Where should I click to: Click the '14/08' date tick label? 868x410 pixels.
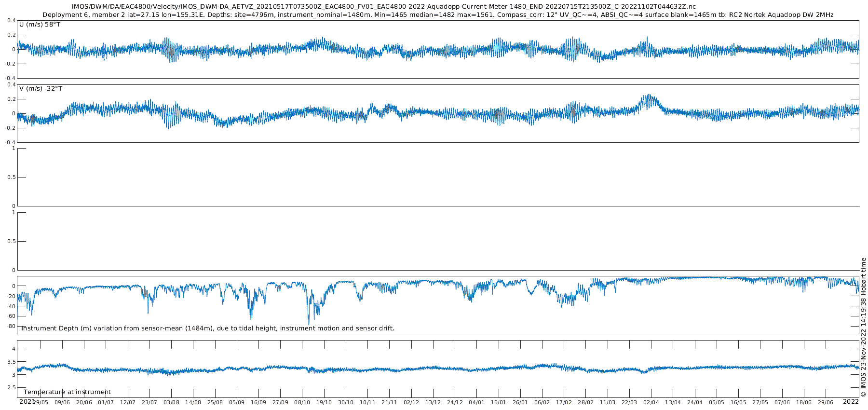[x=193, y=402]
